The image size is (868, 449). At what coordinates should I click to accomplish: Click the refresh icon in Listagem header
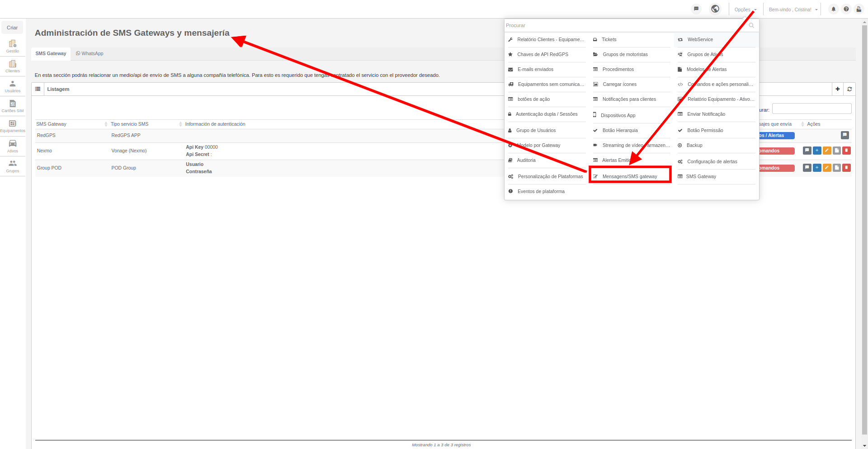point(849,89)
